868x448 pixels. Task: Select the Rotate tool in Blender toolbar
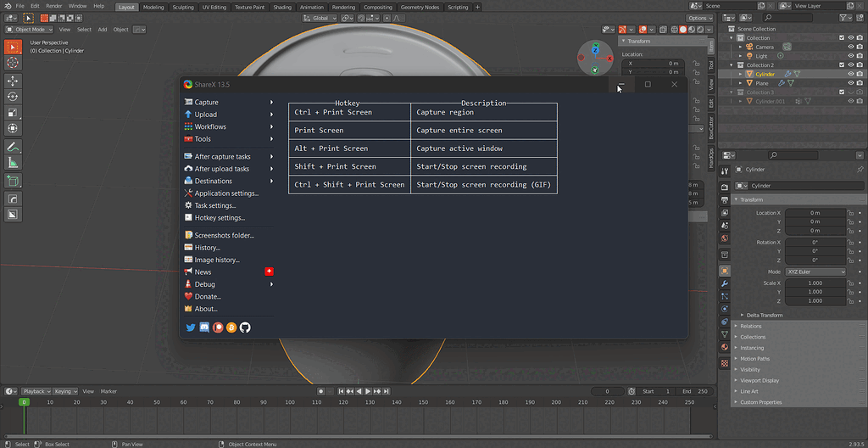click(x=13, y=97)
